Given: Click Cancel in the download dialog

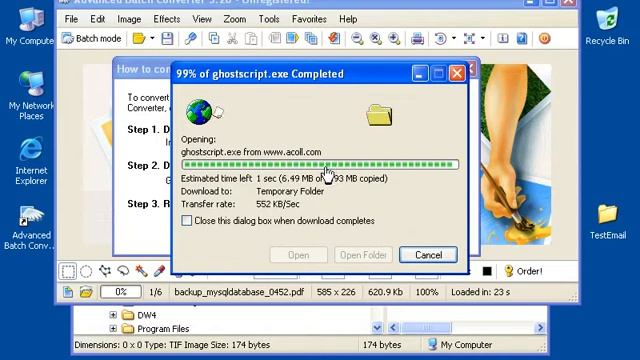Looking at the screenshot, I should coord(428,255).
